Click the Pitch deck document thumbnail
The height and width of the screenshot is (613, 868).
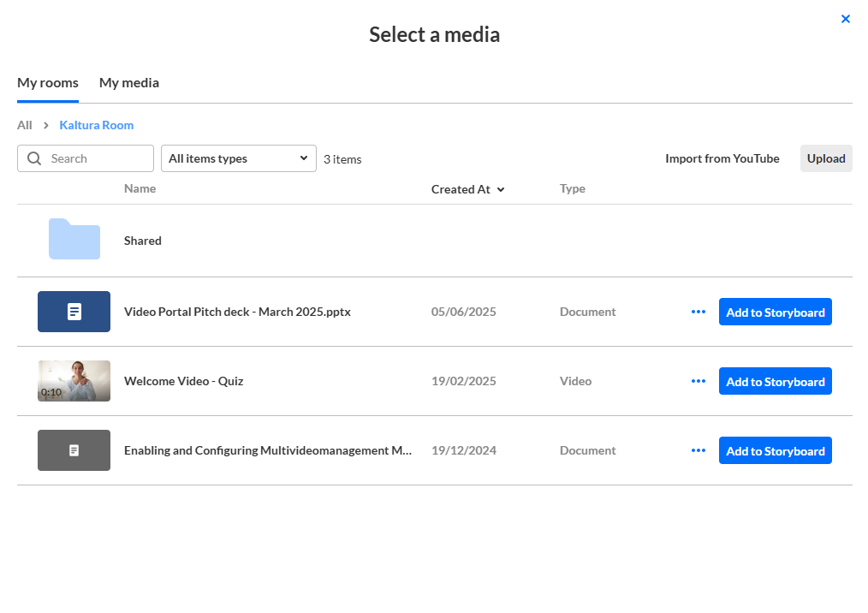(x=74, y=312)
